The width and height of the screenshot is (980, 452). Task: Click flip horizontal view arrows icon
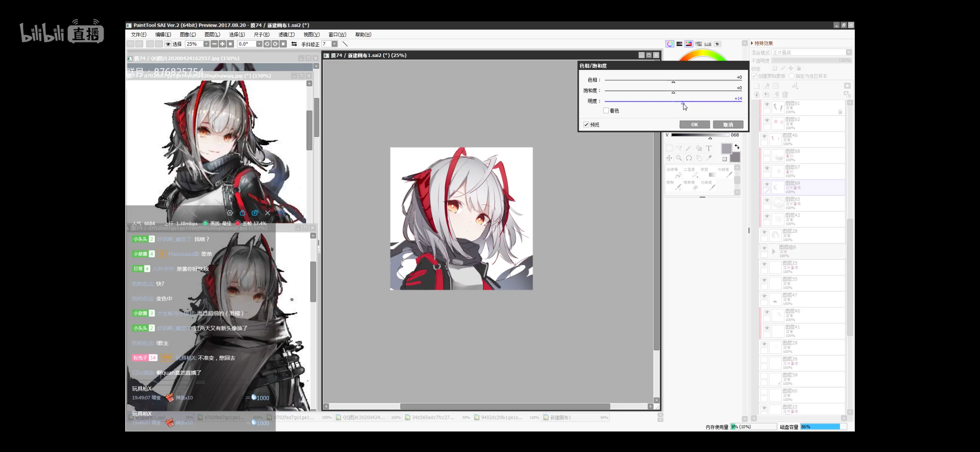coord(294,44)
